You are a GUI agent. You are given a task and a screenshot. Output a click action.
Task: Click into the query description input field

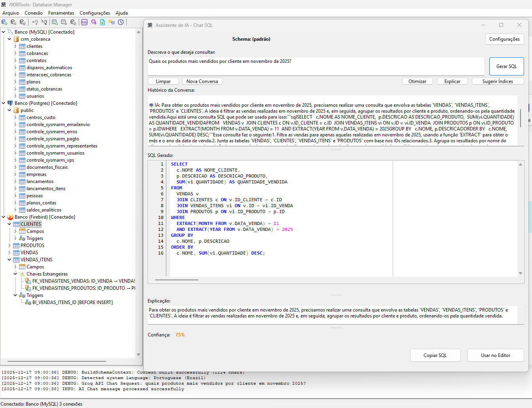pos(316,66)
